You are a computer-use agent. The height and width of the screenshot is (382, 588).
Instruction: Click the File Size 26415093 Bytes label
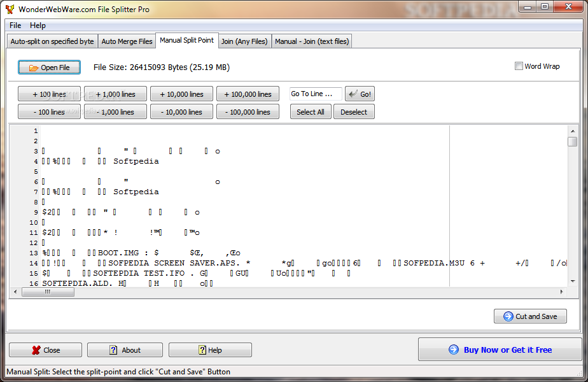coord(162,67)
